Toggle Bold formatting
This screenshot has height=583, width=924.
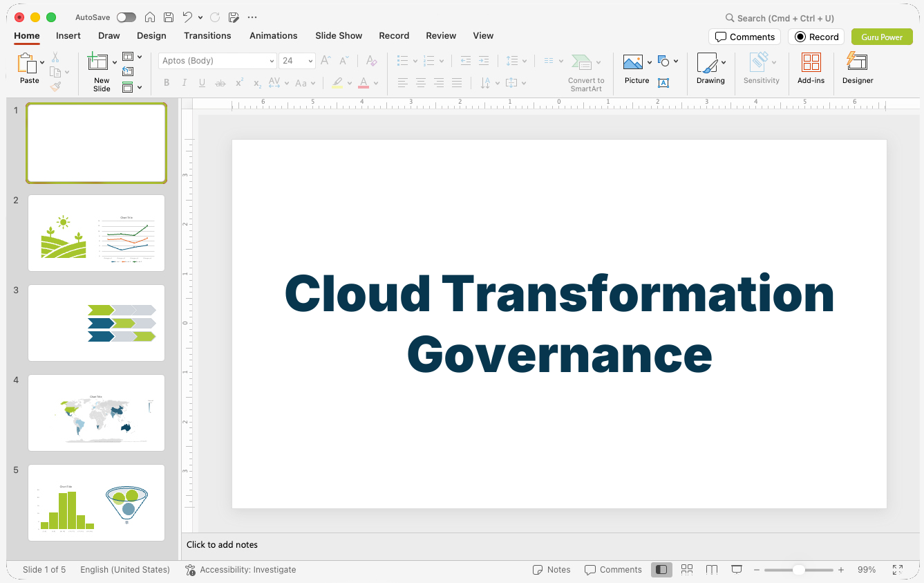coord(167,83)
